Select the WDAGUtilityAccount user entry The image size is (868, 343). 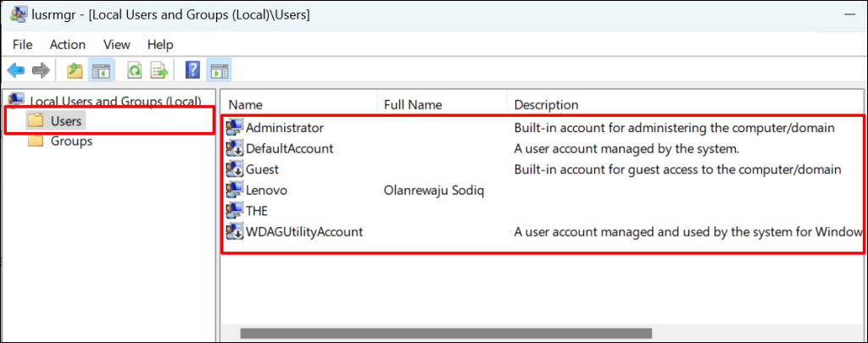point(303,231)
